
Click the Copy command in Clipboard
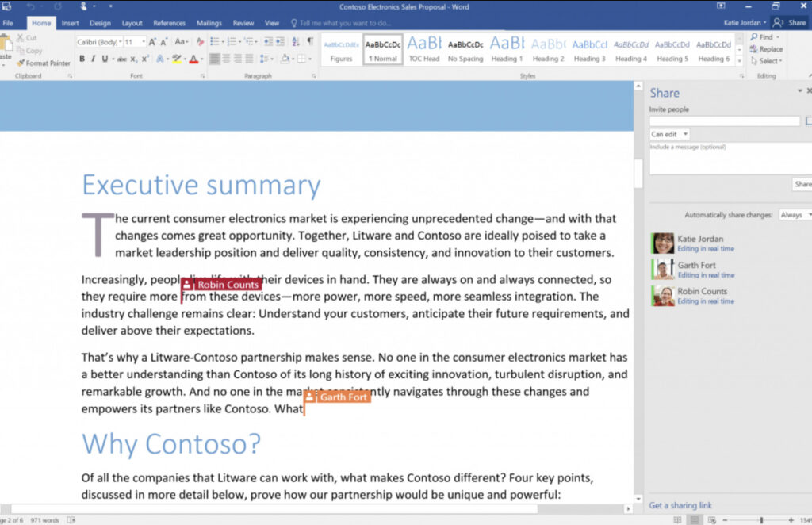[x=29, y=51]
